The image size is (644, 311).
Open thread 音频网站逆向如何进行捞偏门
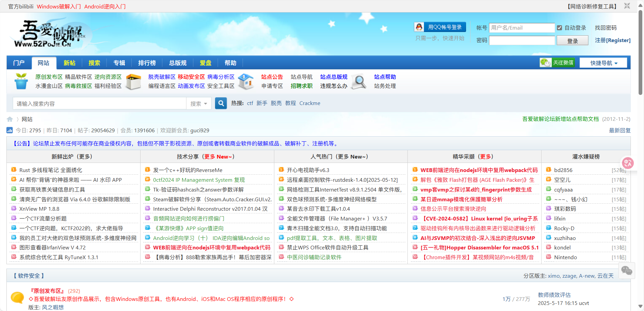click(x=189, y=218)
